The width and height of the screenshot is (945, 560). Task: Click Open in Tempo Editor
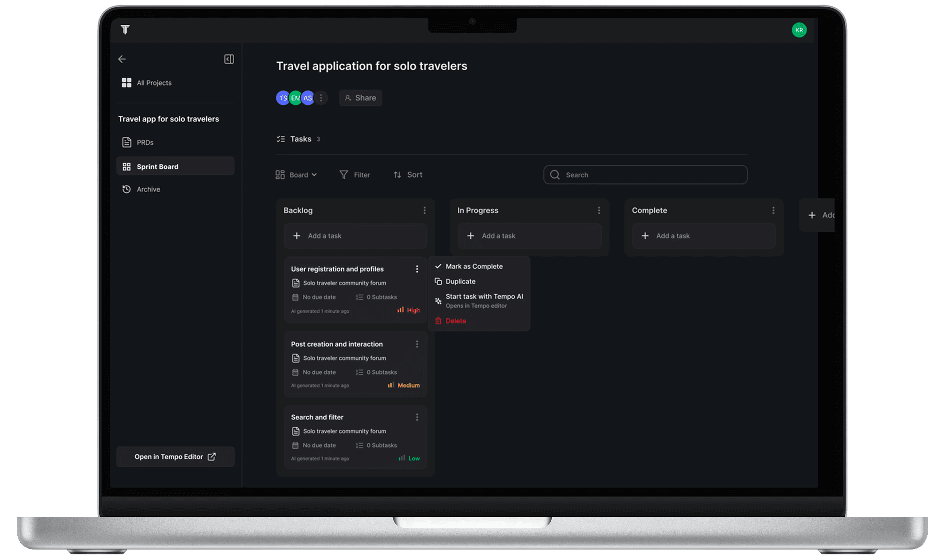[175, 457]
